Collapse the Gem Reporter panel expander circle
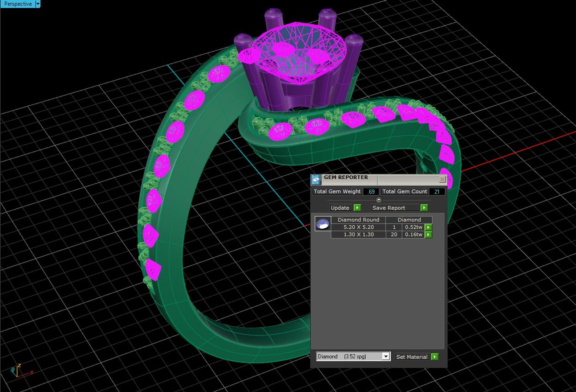 click(x=379, y=200)
